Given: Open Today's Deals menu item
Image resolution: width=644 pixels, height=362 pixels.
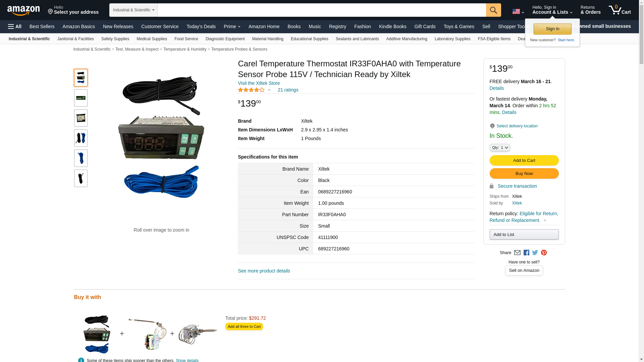Looking at the screenshot, I should click(x=201, y=26).
